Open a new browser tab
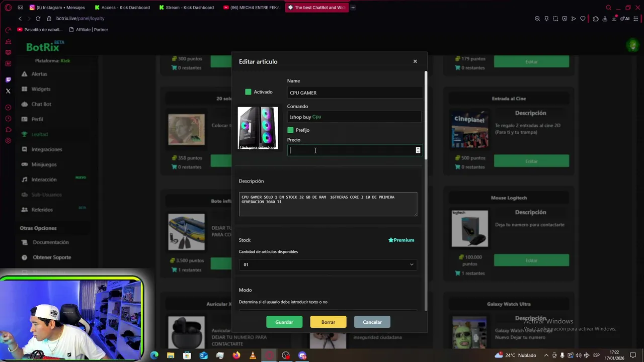This screenshot has width=644, height=362. [x=353, y=8]
